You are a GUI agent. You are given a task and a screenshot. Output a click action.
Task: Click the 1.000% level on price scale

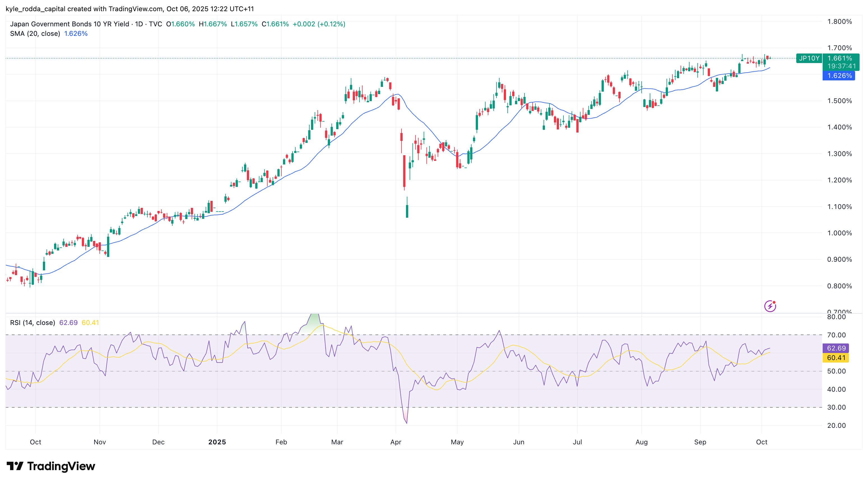pos(839,233)
